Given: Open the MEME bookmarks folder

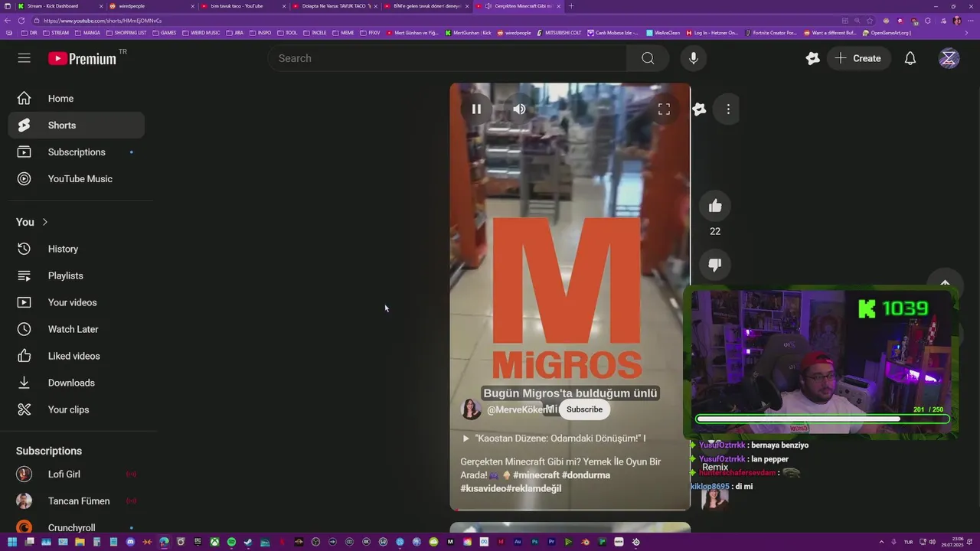Looking at the screenshot, I should point(343,33).
